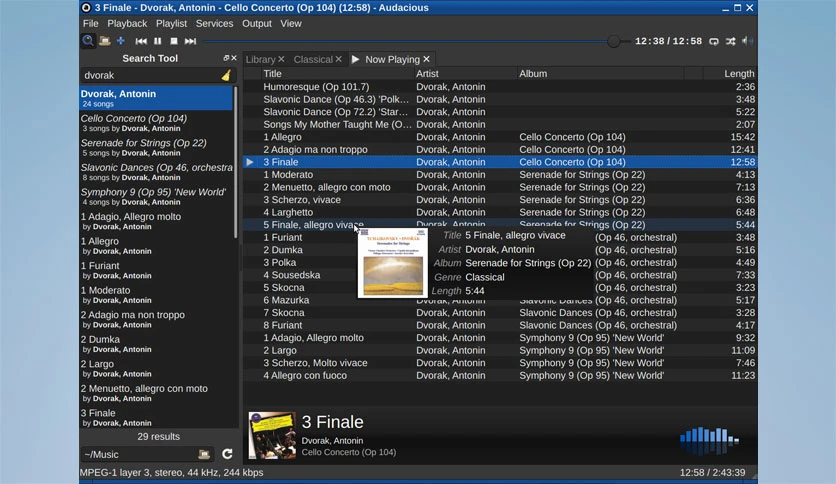Screen dimensions: 836x484
Task: Click the Open Files folder icon
Action: [x=104, y=41]
